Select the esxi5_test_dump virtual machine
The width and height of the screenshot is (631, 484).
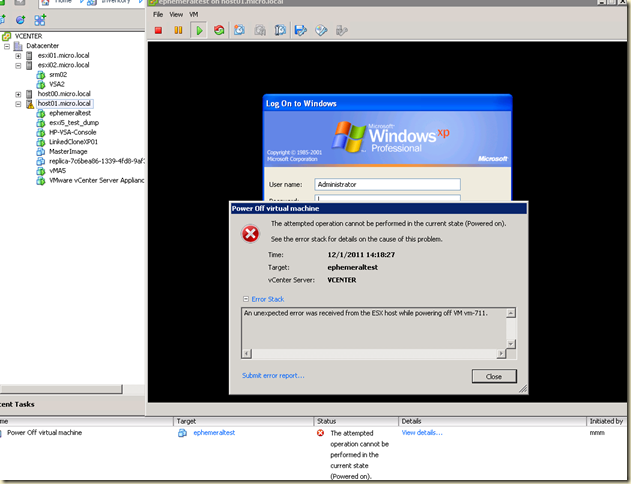[x=74, y=123]
